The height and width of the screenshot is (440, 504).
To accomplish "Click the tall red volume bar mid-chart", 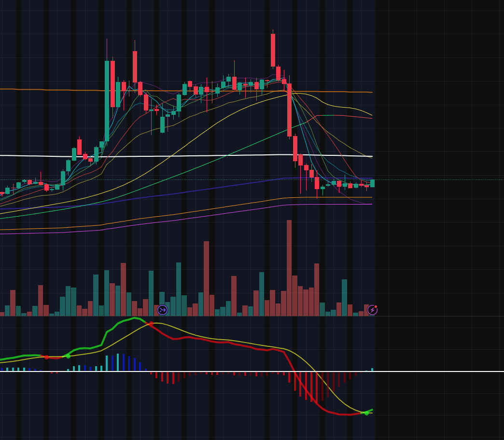I will (x=206, y=279).
